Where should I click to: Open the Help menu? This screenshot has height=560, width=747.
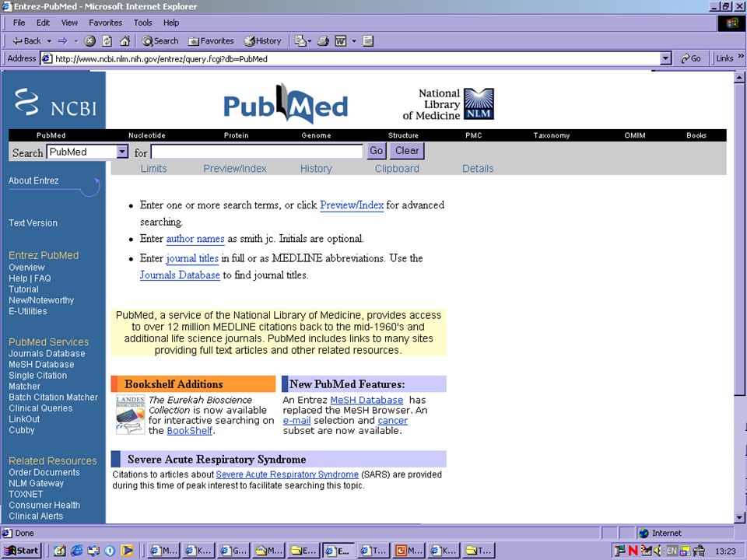(171, 23)
